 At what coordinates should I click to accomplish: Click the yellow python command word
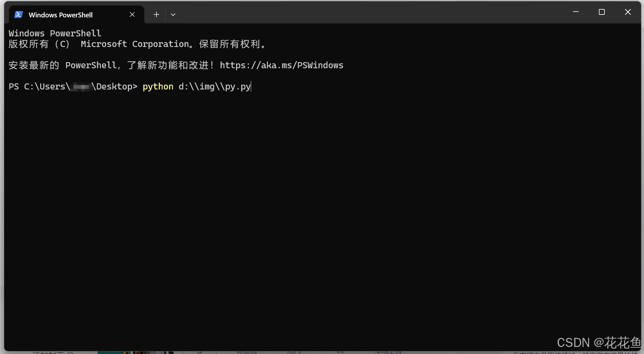pos(158,87)
